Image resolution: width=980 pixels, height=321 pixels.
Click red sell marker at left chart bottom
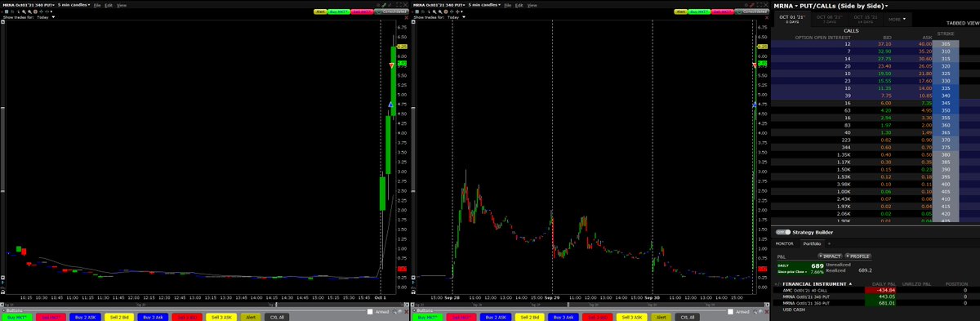tap(401, 269)
